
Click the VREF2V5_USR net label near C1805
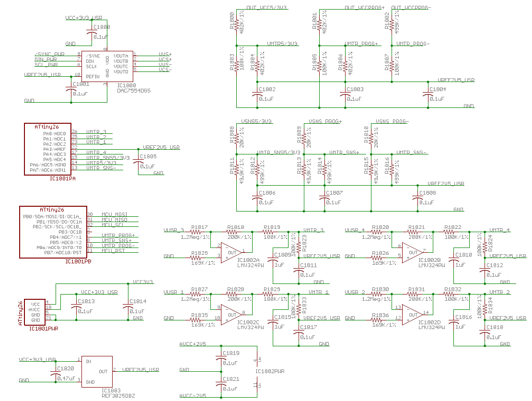[x=161, y=147]
